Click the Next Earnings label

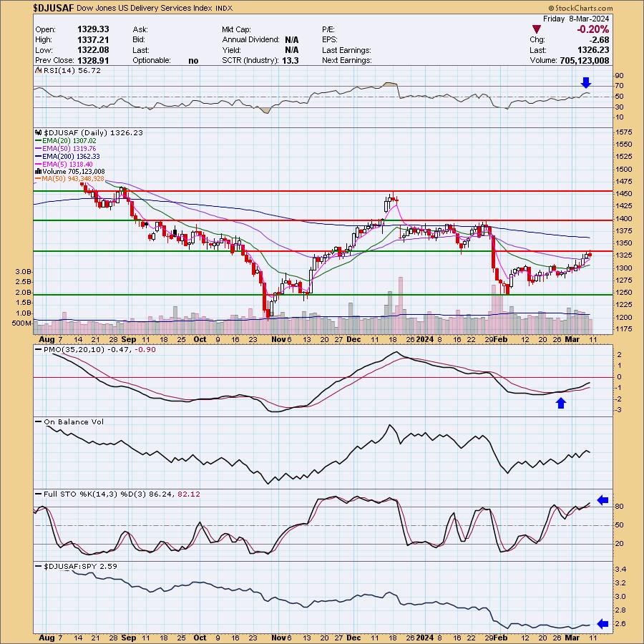point(347,60)
